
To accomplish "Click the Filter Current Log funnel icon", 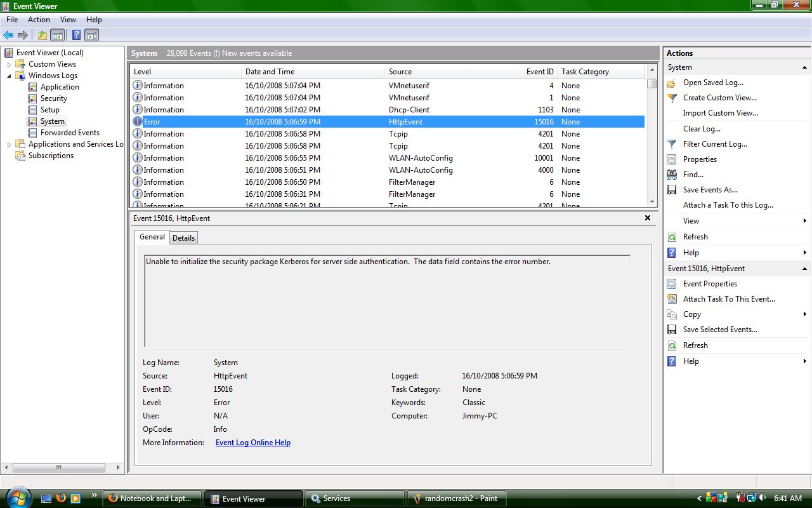I will pyautogui.click(x=672, y=144).
